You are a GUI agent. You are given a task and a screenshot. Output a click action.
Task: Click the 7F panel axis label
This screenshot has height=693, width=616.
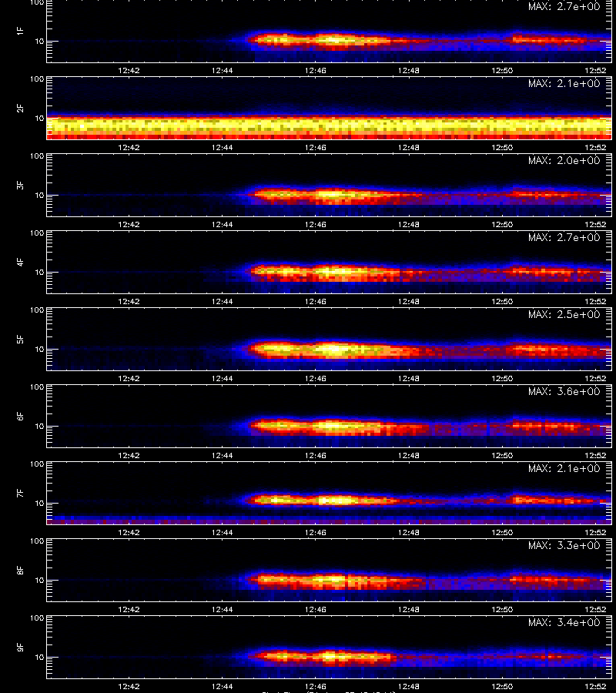point(20,494)
